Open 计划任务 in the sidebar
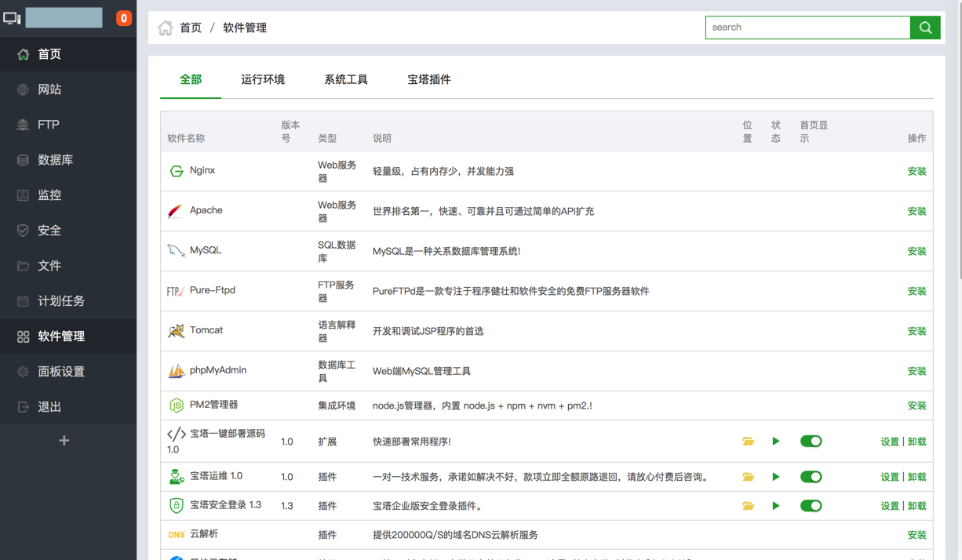The image size is (962, 560). click(x=68, y=301)
